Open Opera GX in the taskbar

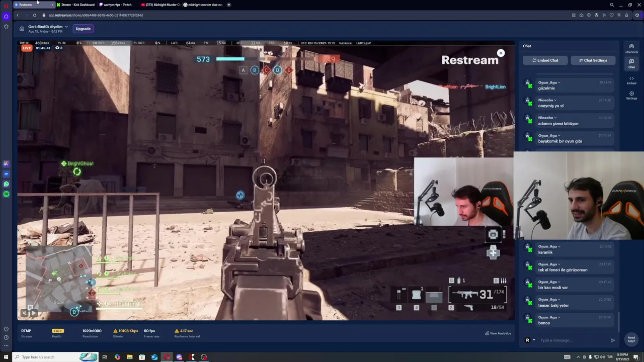pos(167,357)
